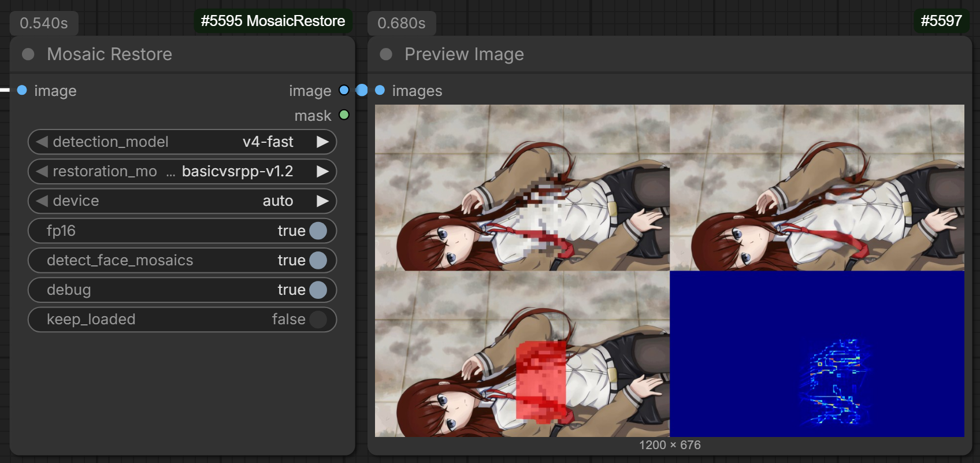Screen dimensions: 980x463
Task: Open the red mask overlay preview thumbnail
Action: (522, 353)
